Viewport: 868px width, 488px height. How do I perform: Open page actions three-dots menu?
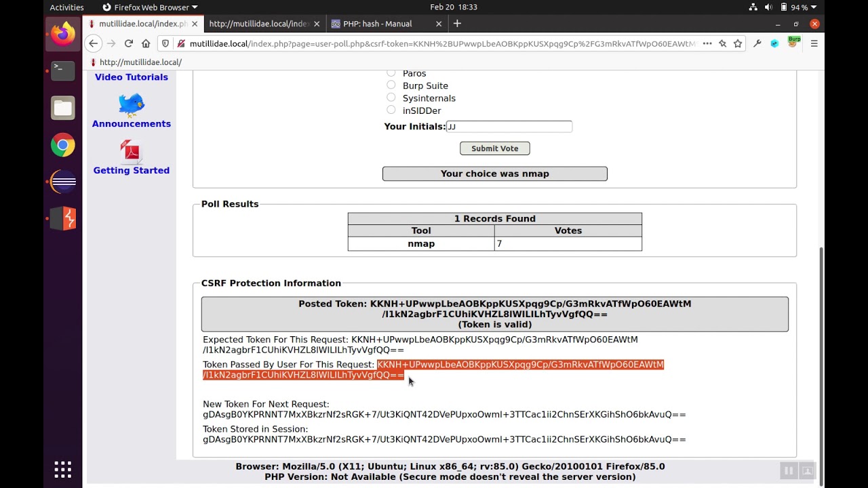click(707, 43)
